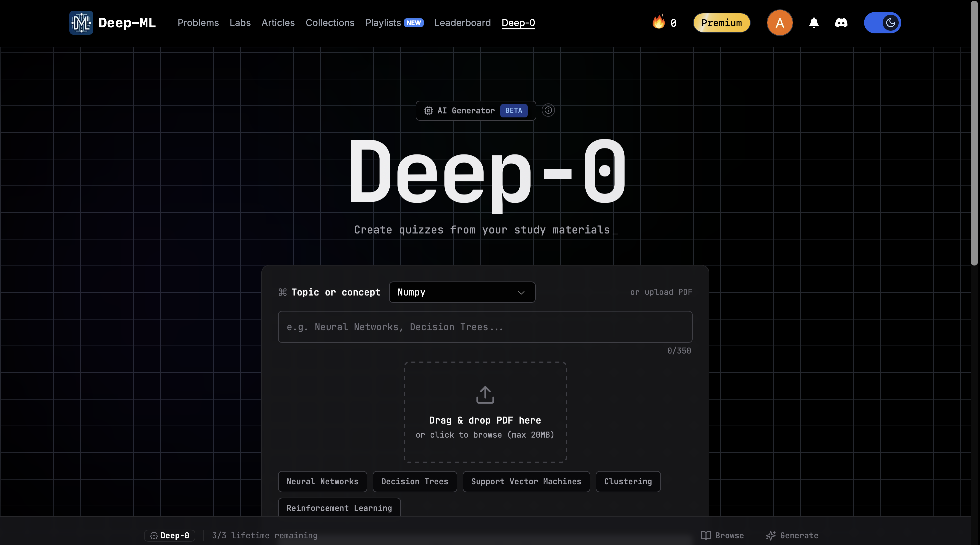Open the Discord community link
Viewport: 980px width, 545px height.
click(x=842, y=22)
